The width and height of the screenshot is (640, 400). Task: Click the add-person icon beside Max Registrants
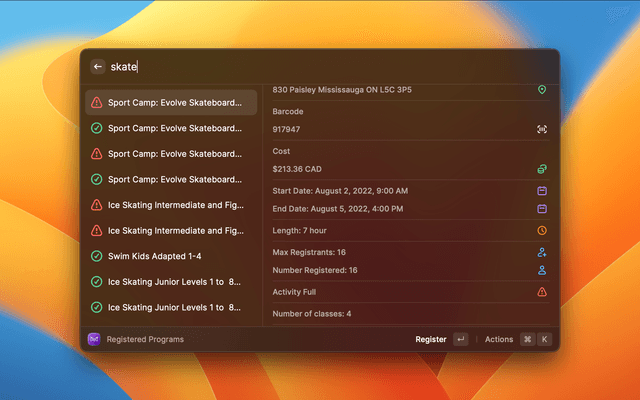point(542,252)
